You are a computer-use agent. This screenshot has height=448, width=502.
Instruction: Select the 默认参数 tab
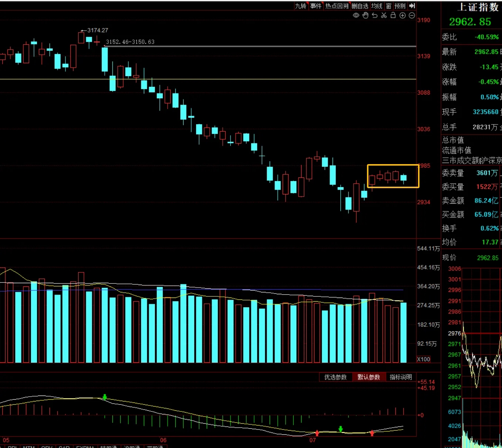point(368,377)
